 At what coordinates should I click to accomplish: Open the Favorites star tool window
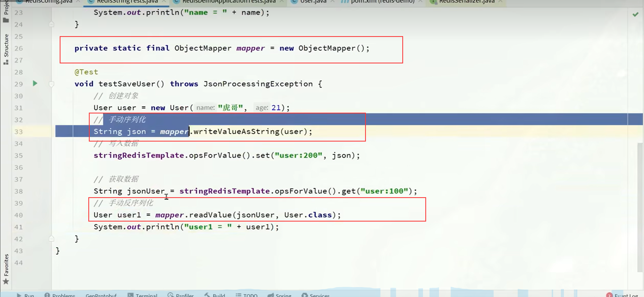click(6, 269)
